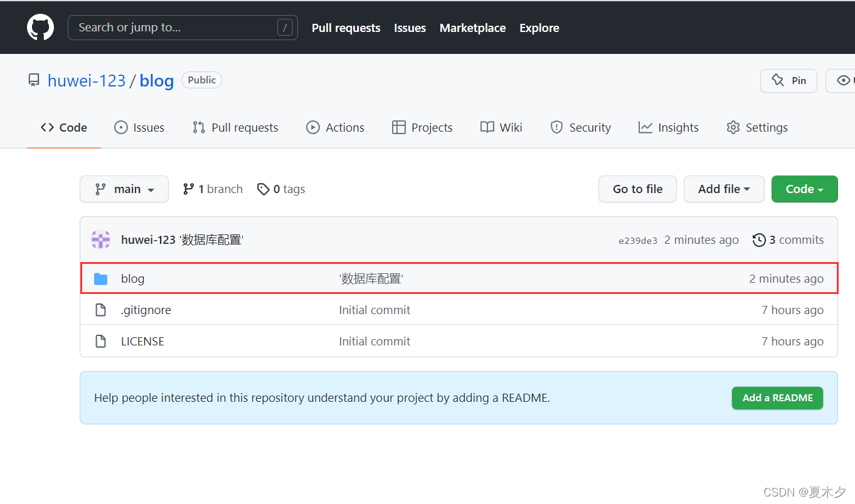Click the watch eye icon at top right

tap(844, 80)
